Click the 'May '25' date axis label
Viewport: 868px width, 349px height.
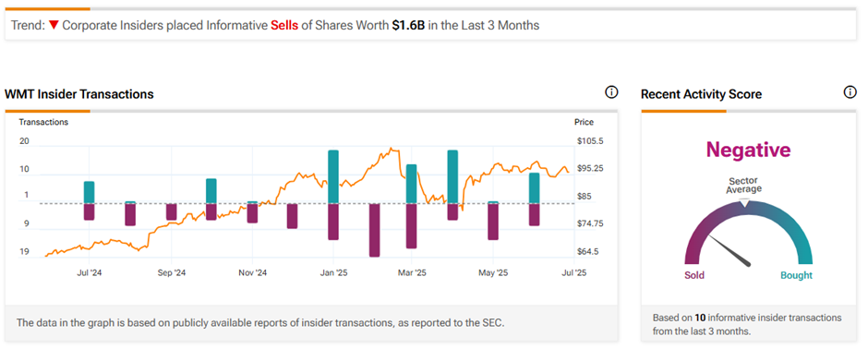[493, 272]
